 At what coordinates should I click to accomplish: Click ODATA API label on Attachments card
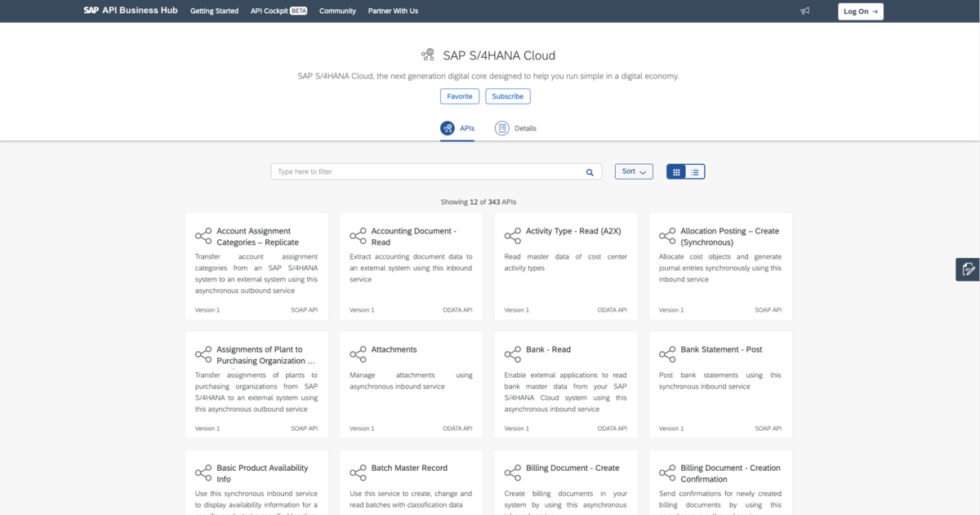point(457,428)
